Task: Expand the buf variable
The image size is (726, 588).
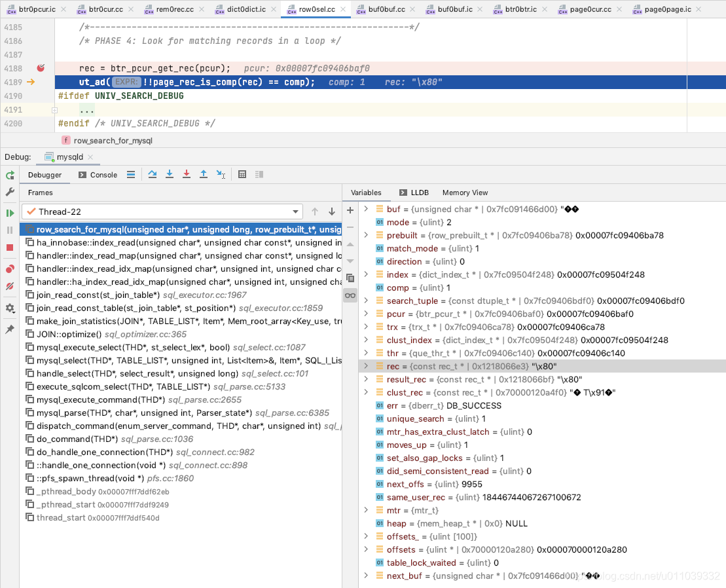Action: (366, 209)
